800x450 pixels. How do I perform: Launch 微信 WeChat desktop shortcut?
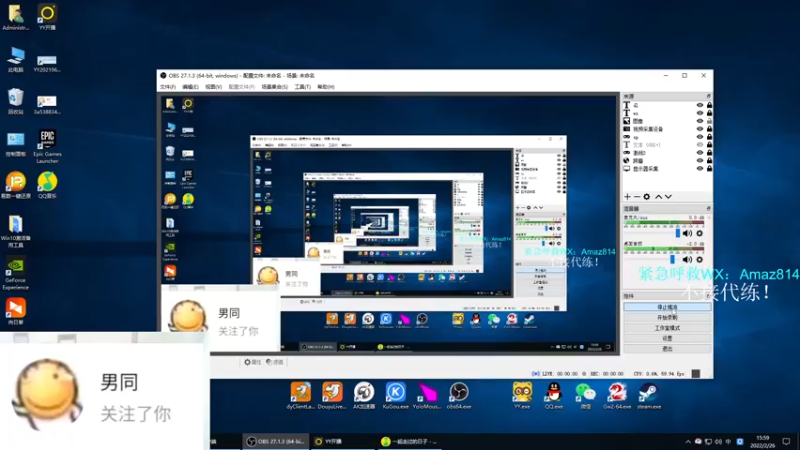(x=585, y=396)
